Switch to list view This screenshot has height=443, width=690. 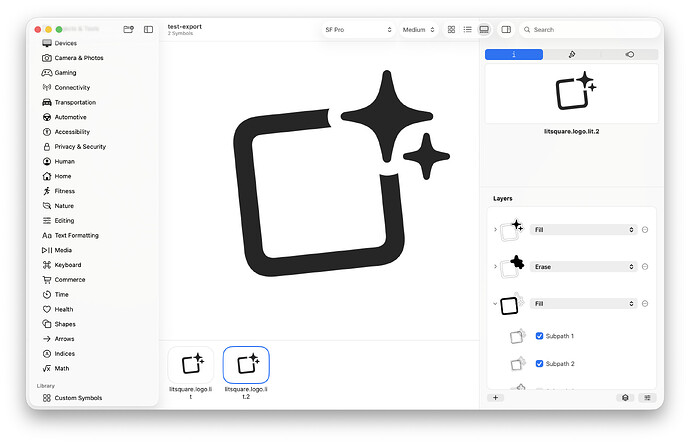[467, 29]
